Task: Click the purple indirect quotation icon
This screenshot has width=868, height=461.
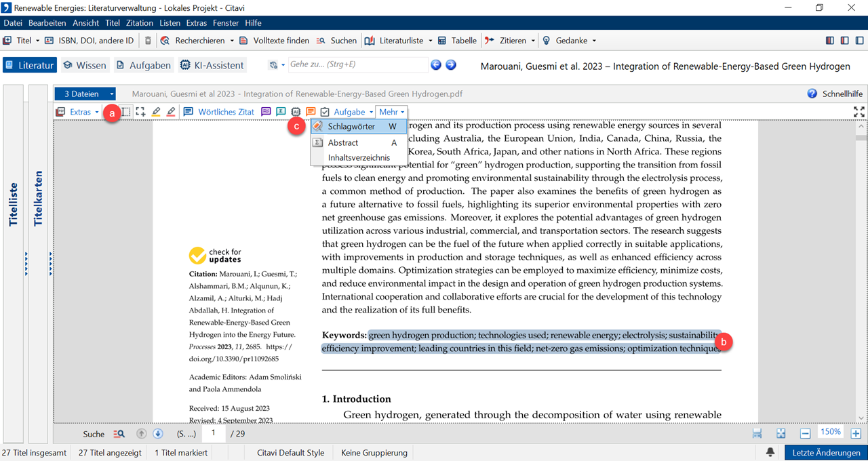Action: [x=266, y=112]
